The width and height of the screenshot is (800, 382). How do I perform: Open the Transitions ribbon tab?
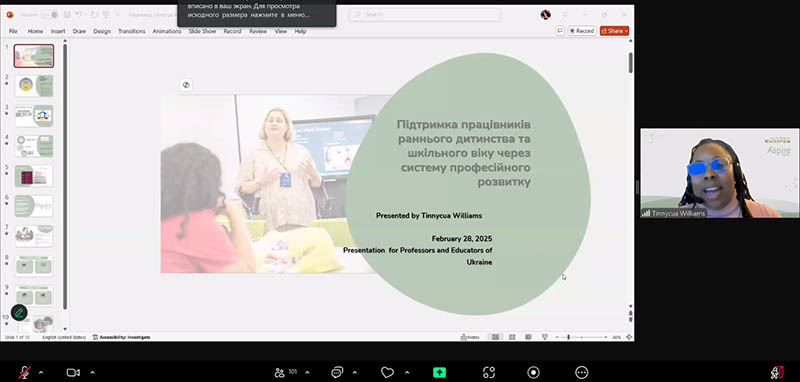coord(132,31)
